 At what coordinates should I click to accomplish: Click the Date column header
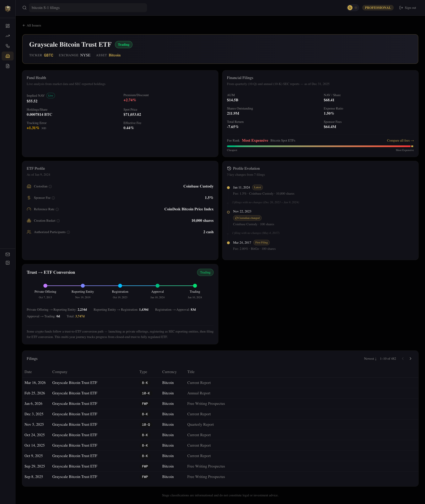pos(28,372)
